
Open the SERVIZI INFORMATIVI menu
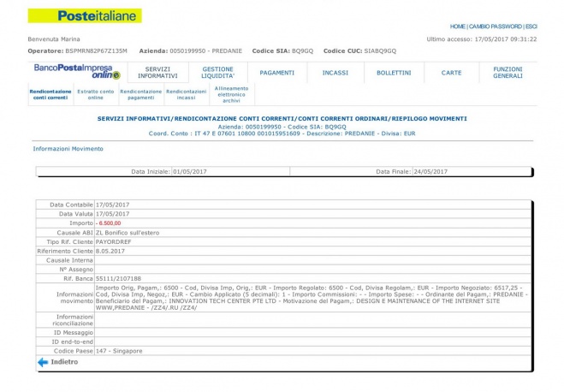pyautogui.click(x=161, y=73)
